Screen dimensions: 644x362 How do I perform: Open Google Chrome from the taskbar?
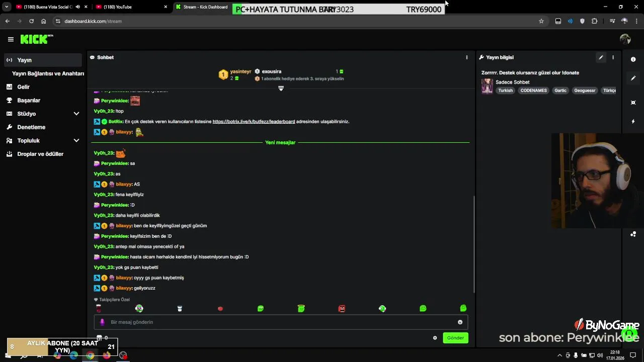click(x=90, y=355)
